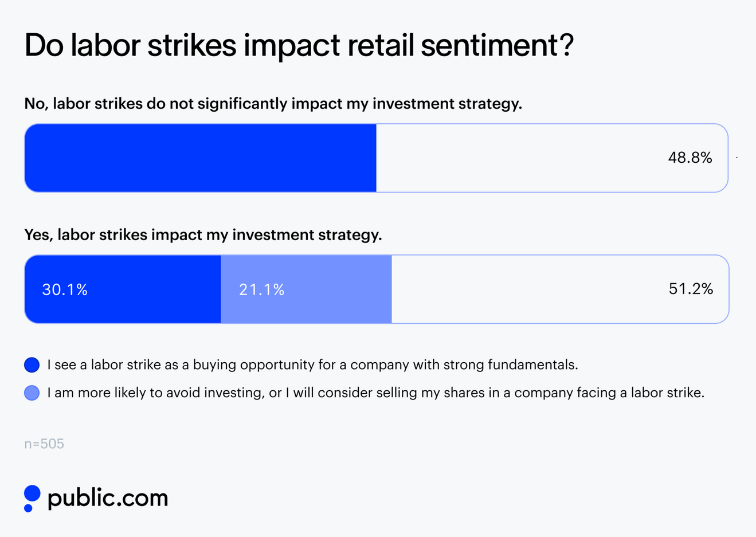Image resolution: width=756 pixels, height=537 pixels.
Task: Click the 'buying opportunity' legend text
Action: tap(312, 364)
